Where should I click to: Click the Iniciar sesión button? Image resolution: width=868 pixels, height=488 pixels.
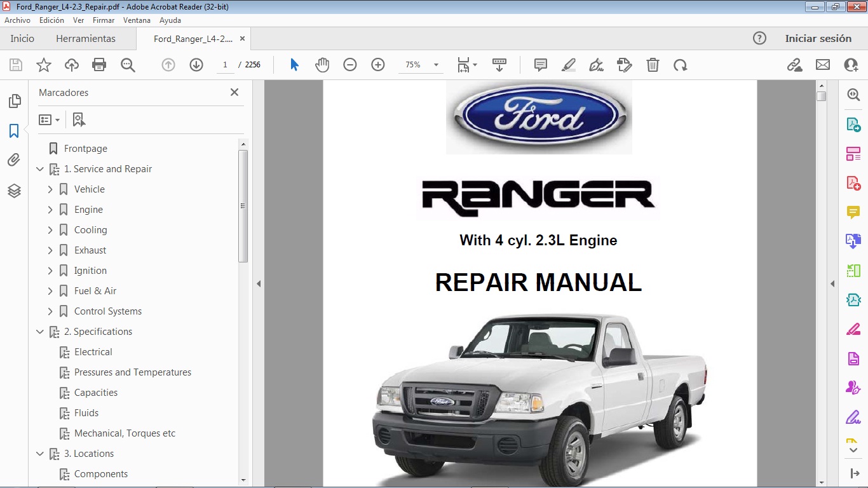[x=818, y=38]
